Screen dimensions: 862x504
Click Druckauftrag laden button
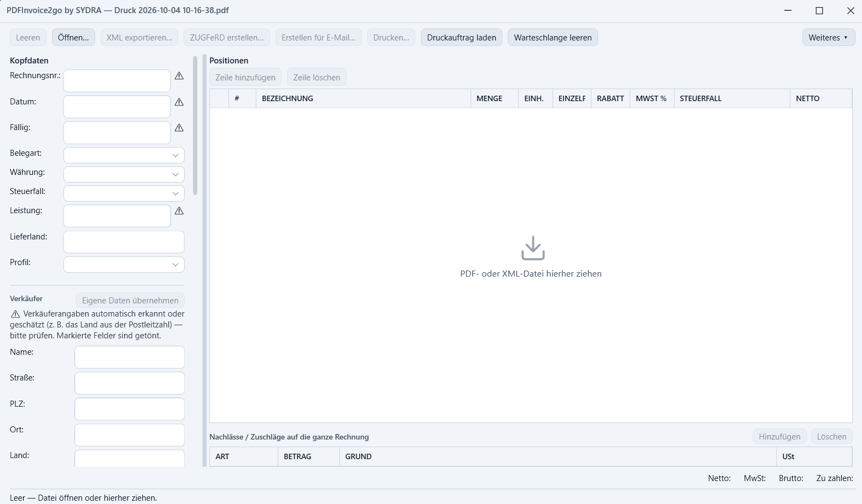pos(461,38)
